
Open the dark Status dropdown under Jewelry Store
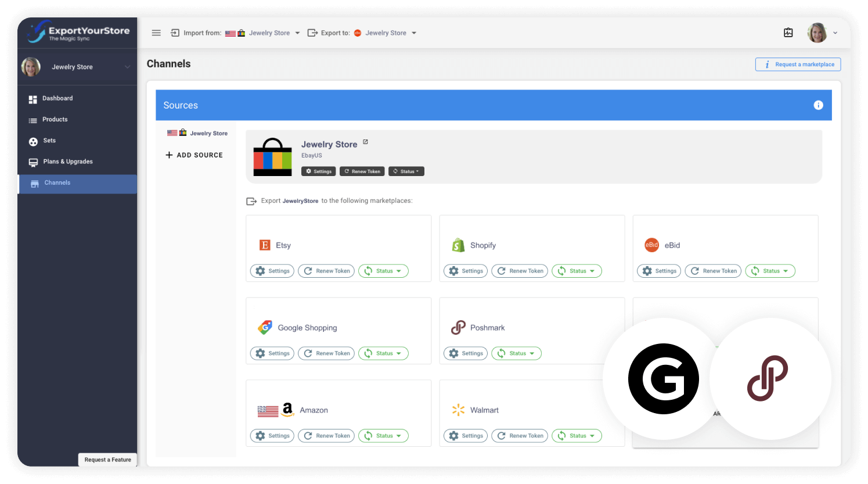[x=406, y=171]
